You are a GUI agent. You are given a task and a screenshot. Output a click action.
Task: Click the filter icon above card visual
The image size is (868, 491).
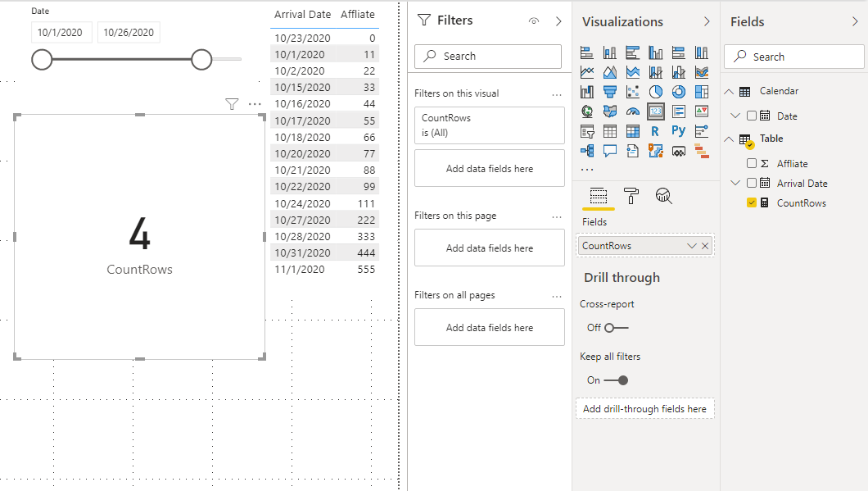232,103
